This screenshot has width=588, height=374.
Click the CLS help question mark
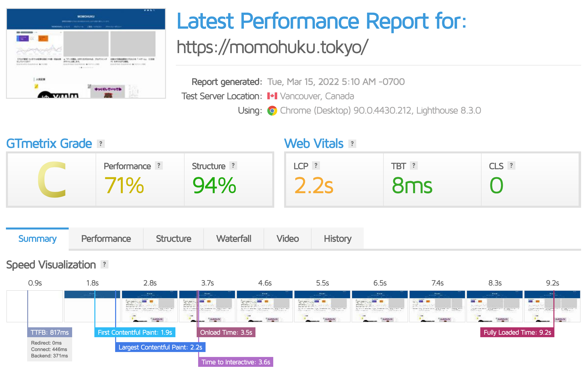coord(511,165)
